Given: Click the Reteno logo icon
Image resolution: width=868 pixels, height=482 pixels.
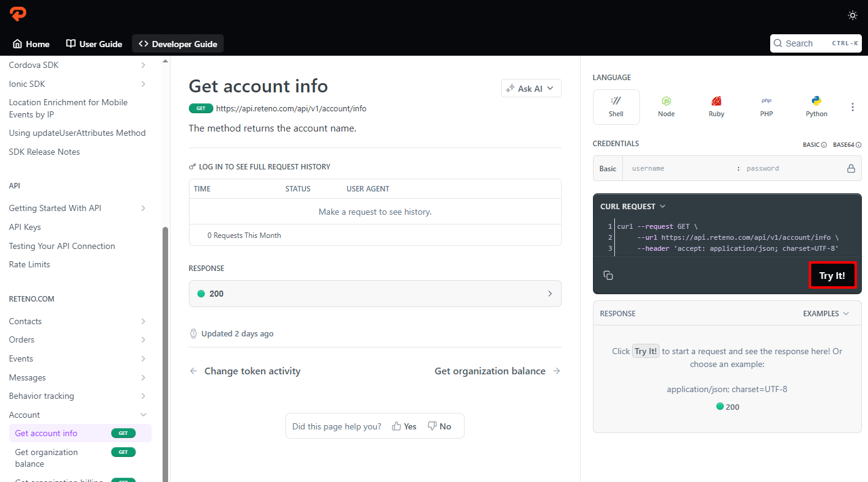Looking at the screenshot, I should tap(18, 13).
